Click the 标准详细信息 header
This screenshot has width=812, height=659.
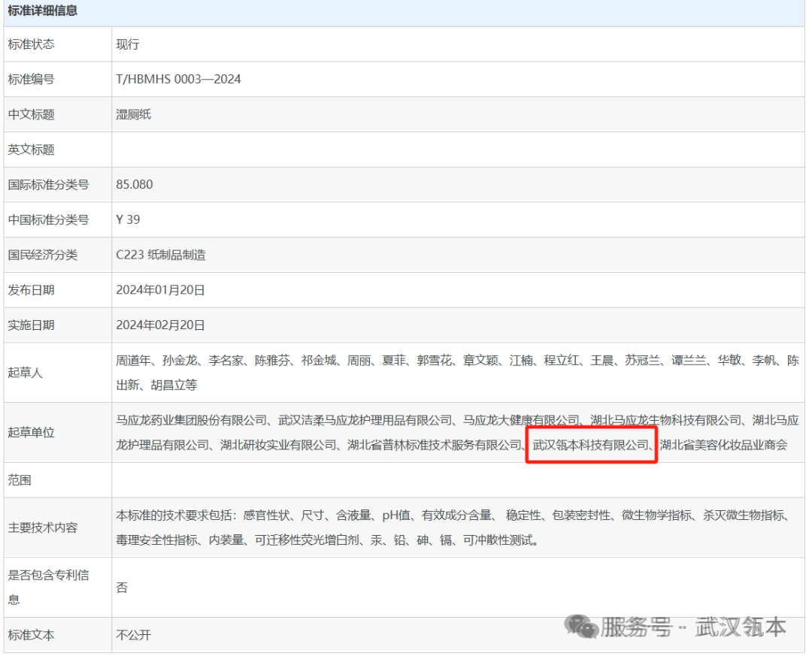[x=42, y=11]
